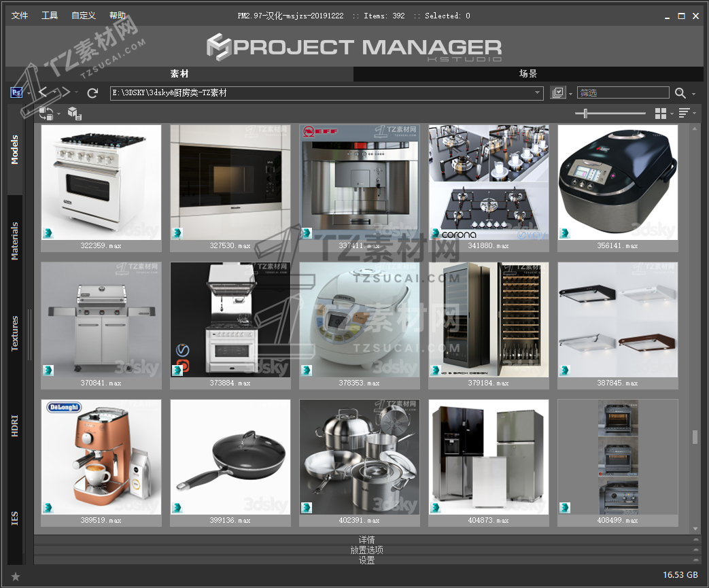Select the 327530.max microwave thumbnail
This screenshot has width=709, height=588.
(230, 182)
